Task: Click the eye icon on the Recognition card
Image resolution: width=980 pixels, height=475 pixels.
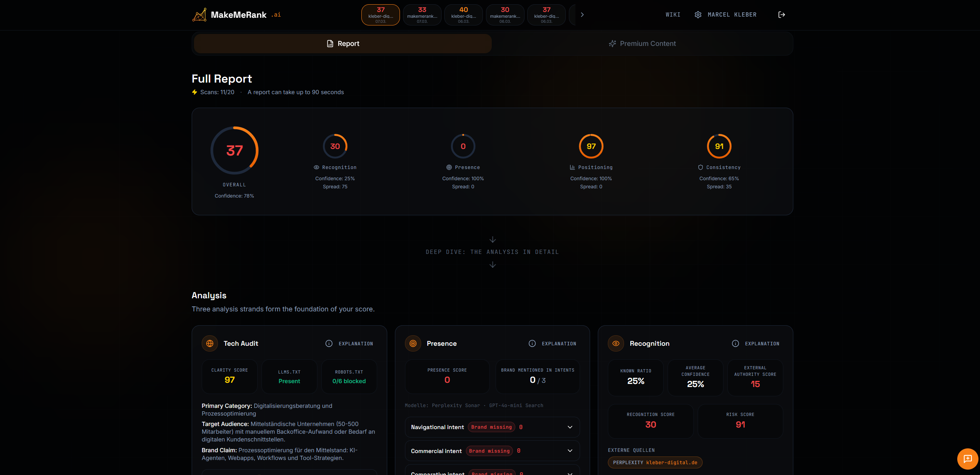Action: 616,343
